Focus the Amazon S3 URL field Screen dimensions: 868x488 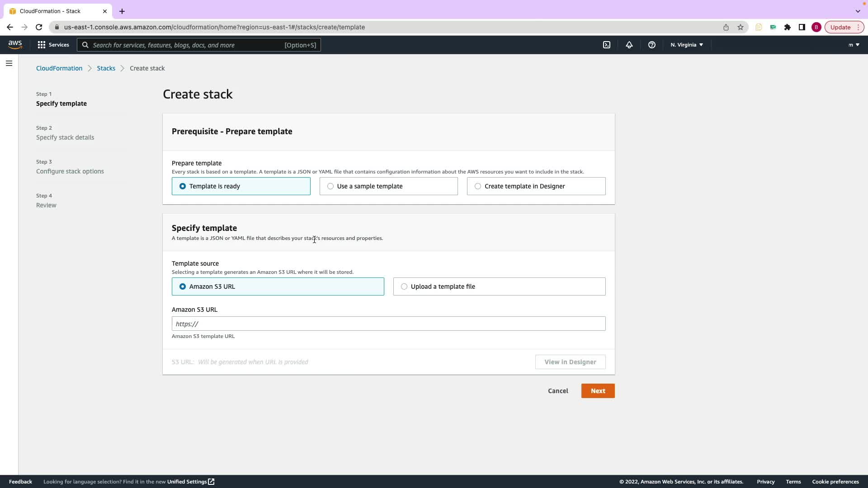point(388,324)
